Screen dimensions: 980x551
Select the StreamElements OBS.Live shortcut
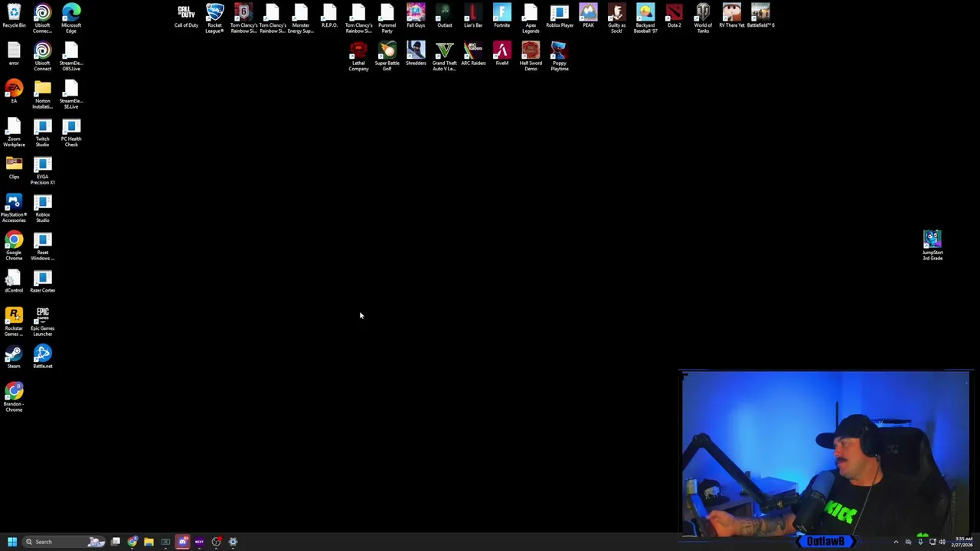point(71,57)
